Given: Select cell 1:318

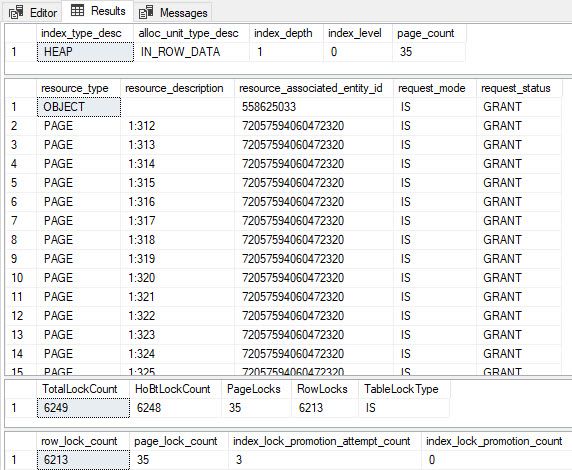Looking at the screenshot, I should pos(177,240).
